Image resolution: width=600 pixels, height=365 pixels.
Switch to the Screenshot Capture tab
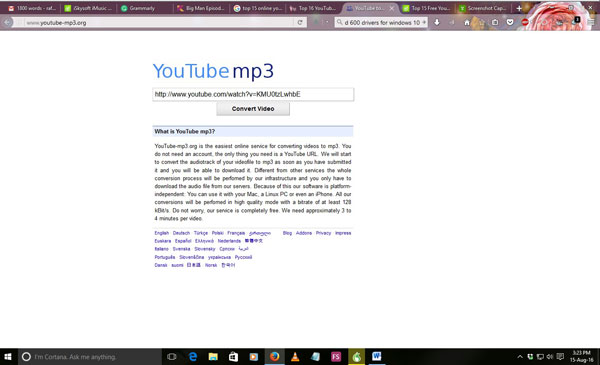coord(484,8)
